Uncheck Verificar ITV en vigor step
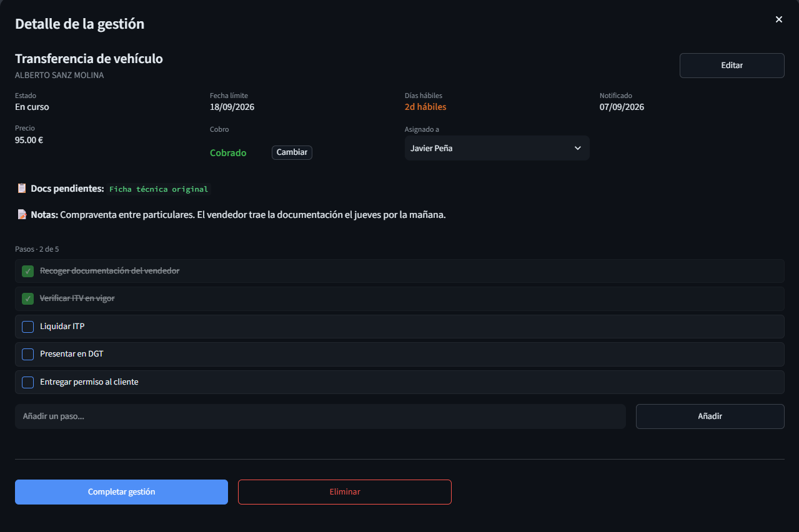799x532 pixels. pyautogui.click(x=27, y=298)
